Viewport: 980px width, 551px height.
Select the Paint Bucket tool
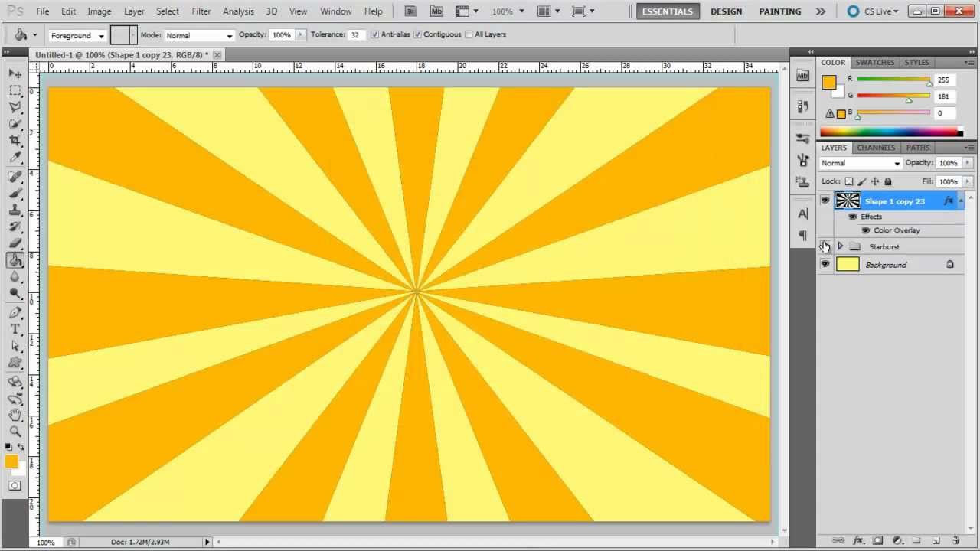(15, 261)
